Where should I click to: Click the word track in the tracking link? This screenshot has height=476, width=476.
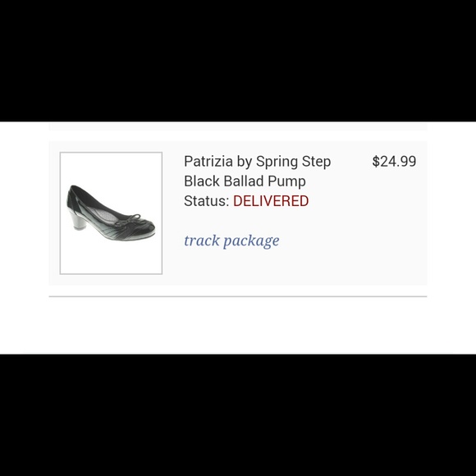pyautogui.click(x=202, y=241)
